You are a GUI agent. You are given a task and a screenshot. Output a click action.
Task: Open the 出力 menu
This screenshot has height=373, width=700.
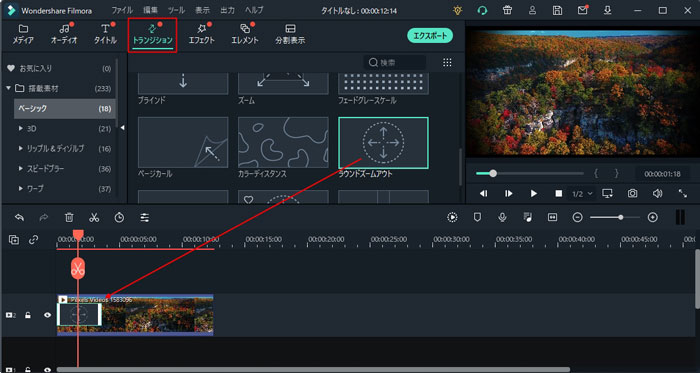click(227, 10)
